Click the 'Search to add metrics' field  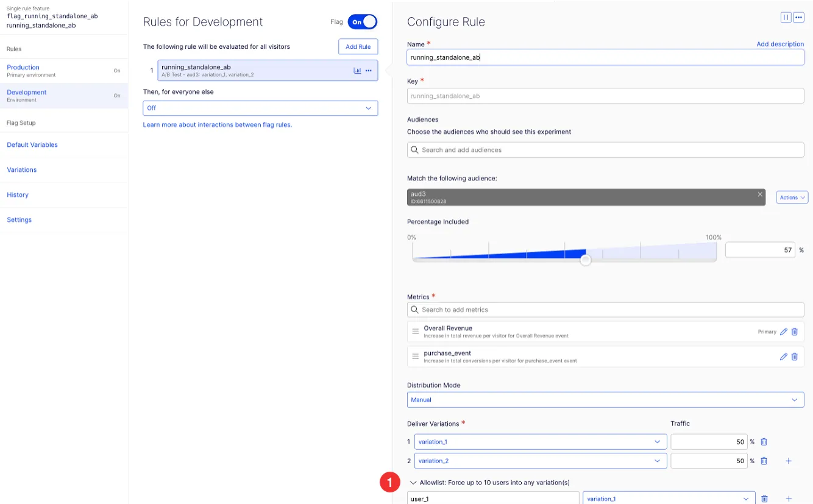tap(605, 310)
